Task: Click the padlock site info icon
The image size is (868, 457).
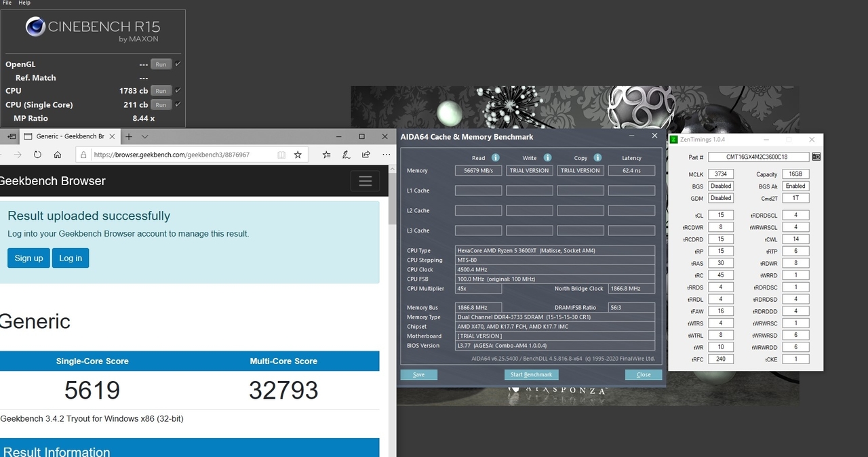Action: [83, 155]
